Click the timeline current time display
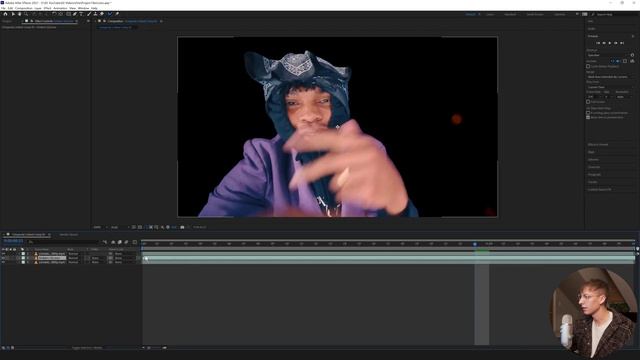Screen dimensions: 640x360 [x=13, y=242]
